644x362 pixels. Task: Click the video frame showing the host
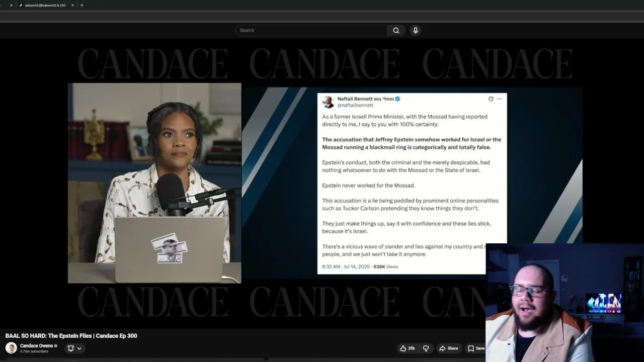coord(154,183)
